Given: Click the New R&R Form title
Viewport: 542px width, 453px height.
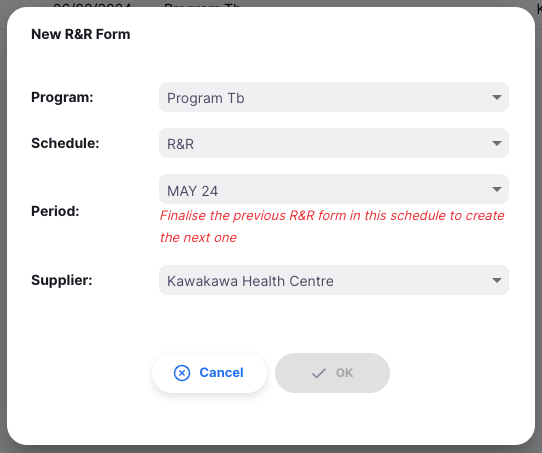Looking at the screenshot, I should point(81,34).
